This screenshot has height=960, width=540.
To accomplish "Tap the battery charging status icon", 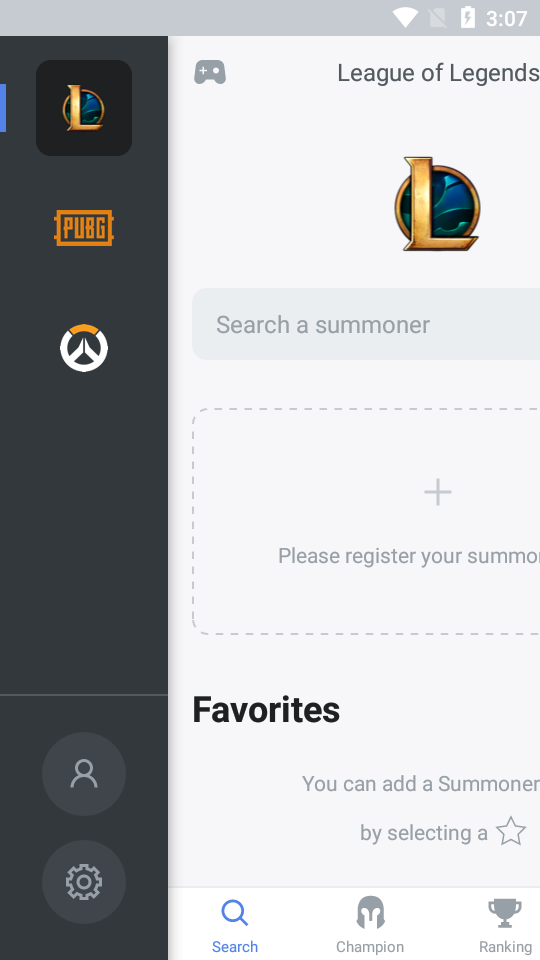I will tap(468, 18).
